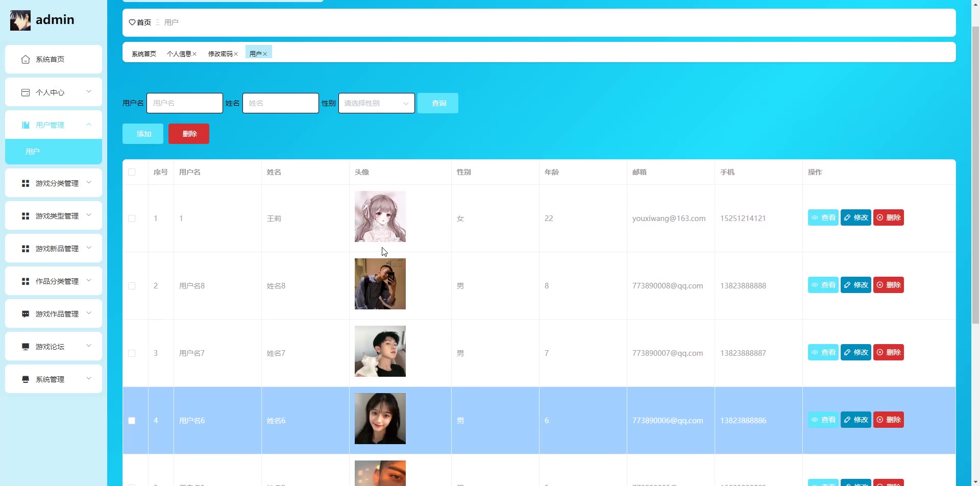Image resolution: width=980 pixels, height=486 pixels.
Task: Open 系统首页 in the sidebar
Action: pos(54,59)
